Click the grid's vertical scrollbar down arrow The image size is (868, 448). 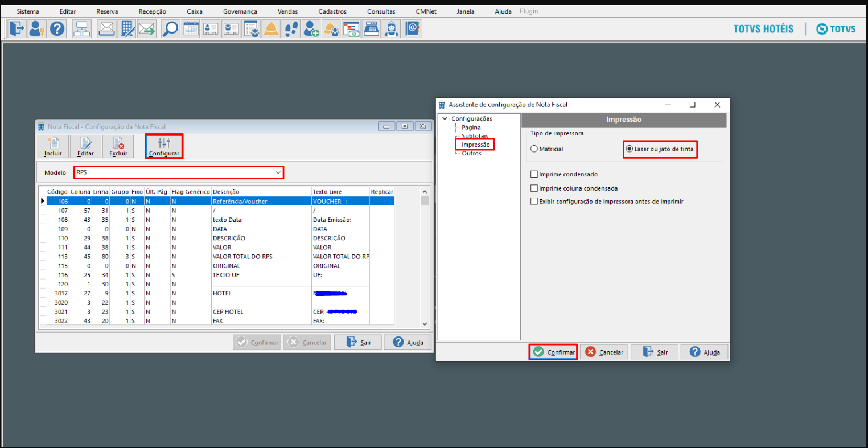point(425,323)
